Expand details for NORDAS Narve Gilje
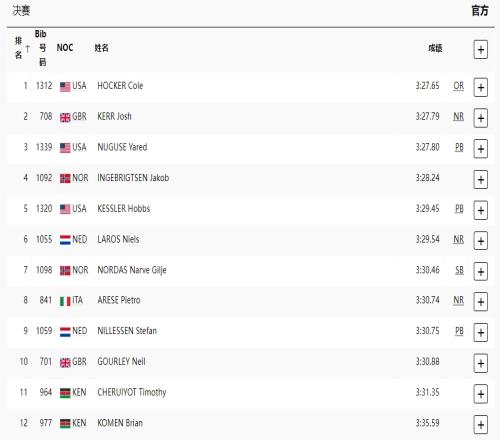 [x=481, y=272]
